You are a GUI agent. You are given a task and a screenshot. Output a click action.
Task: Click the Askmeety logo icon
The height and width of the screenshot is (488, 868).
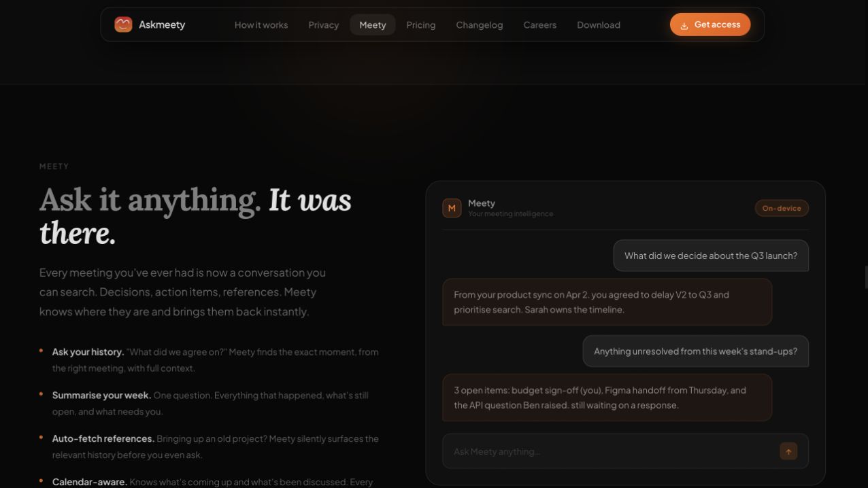pos(123,24)
